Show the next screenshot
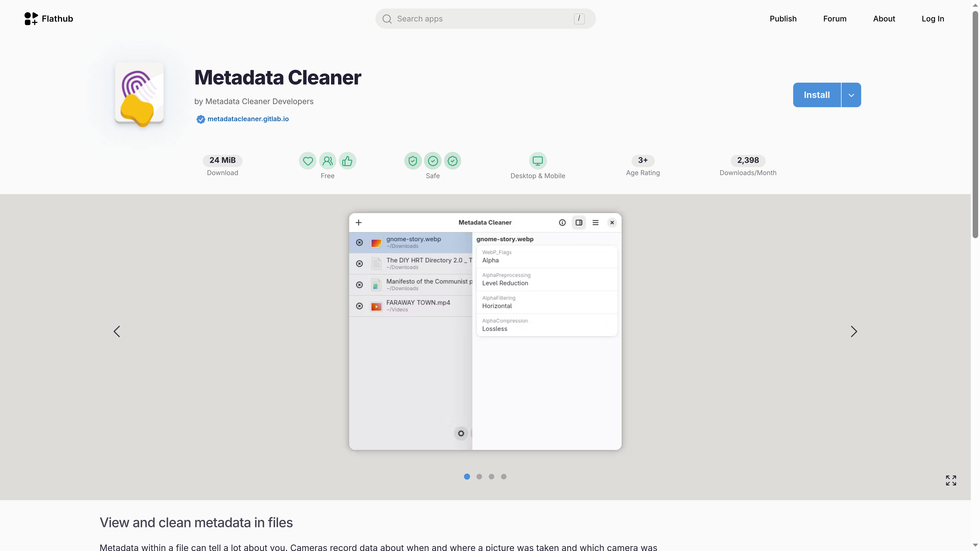The image size is (980, 551). tap(854, 331)
